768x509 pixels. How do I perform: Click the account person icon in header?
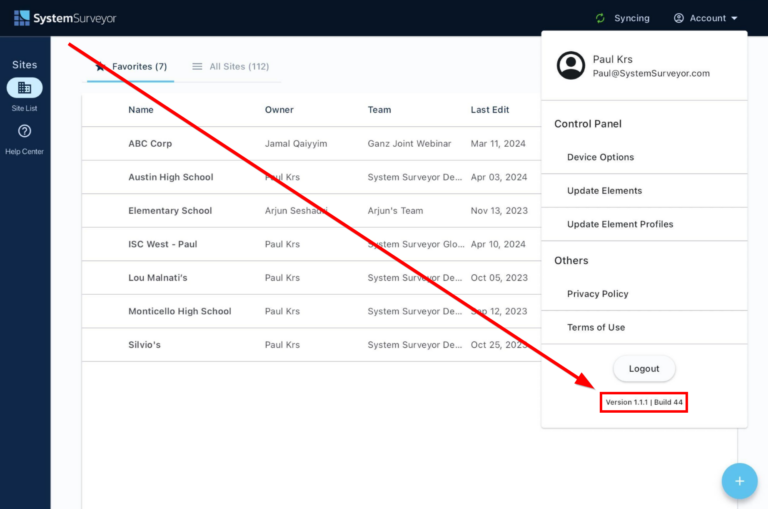click(678, 18)
